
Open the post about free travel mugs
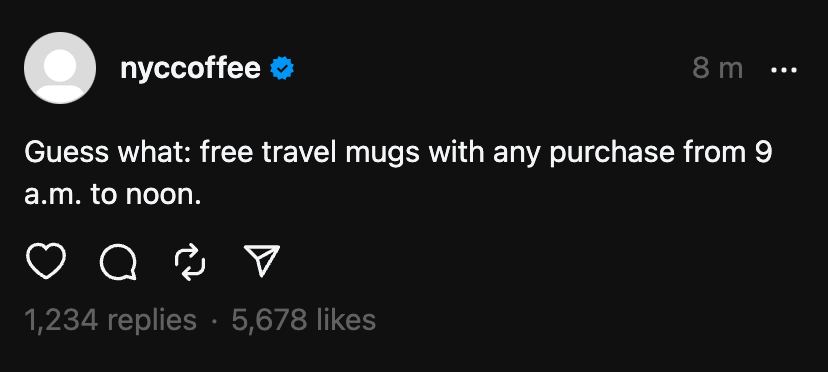click(398, 174)
